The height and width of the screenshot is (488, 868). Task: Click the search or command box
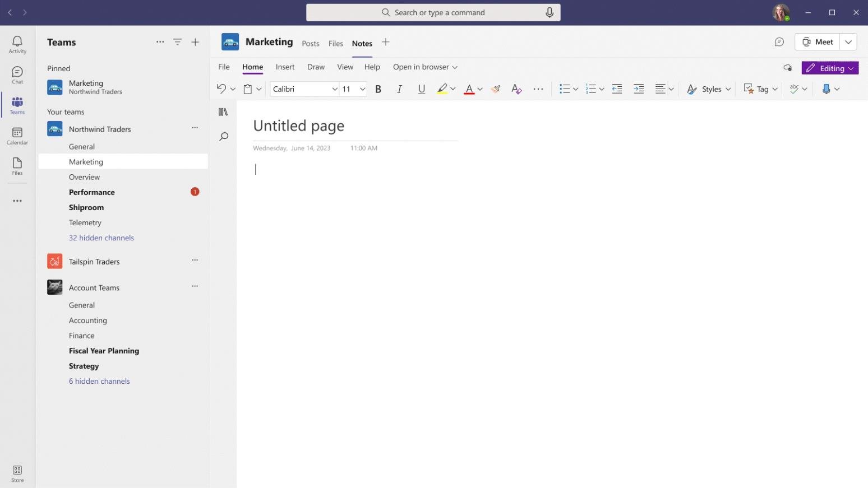433,12
